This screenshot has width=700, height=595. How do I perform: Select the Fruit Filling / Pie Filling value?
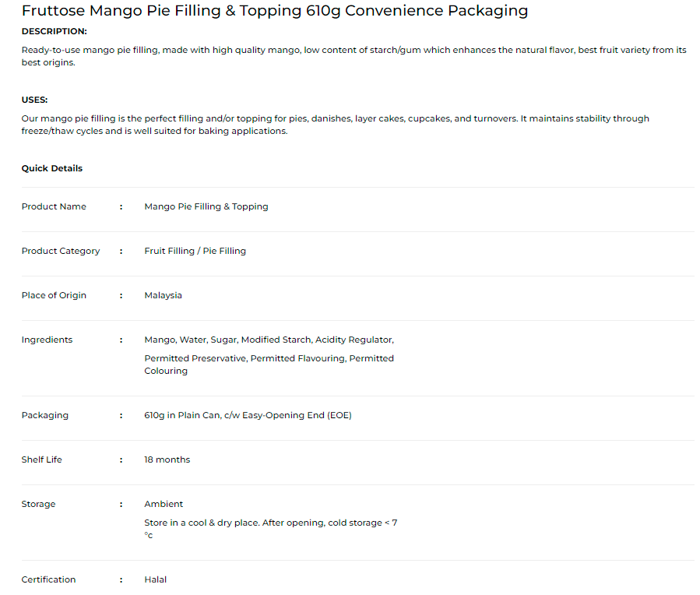point(195,251)
